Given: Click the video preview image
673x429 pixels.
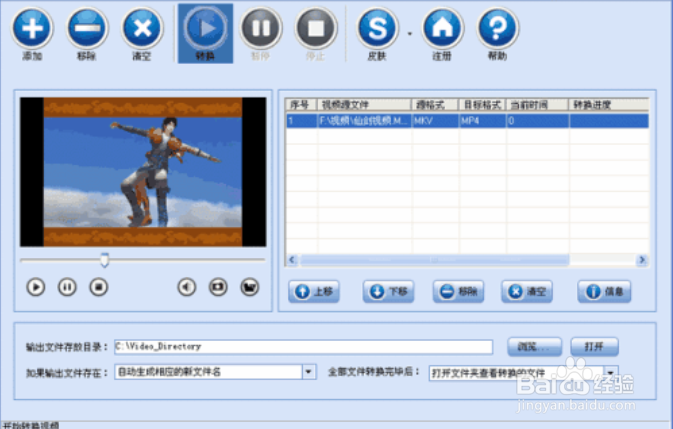Looking at the screenshot, I should [143, 172].
